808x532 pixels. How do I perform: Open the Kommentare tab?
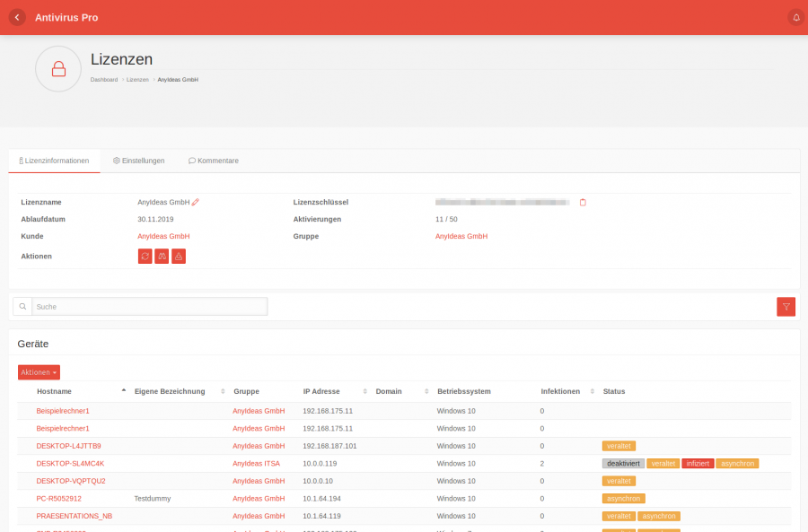(x=213, y=161)
